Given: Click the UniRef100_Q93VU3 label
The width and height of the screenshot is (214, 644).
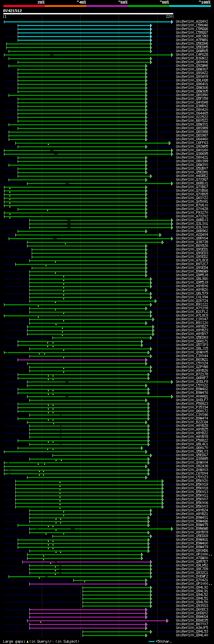Looking at the screenshot, I should [x=192, y=606].
